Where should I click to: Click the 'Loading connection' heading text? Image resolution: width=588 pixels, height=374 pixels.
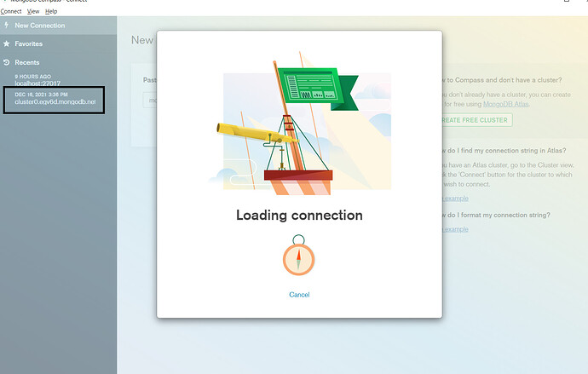[299, 215]
